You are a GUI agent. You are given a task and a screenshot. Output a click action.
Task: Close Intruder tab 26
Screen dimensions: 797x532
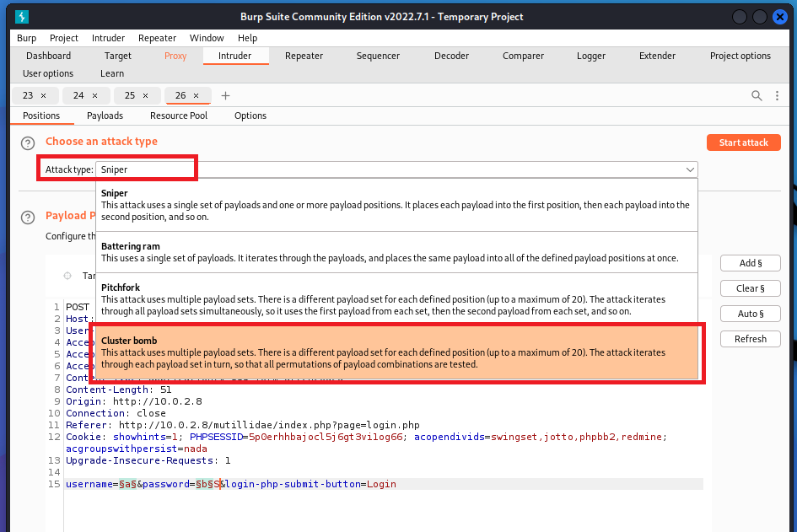[196, 95]
